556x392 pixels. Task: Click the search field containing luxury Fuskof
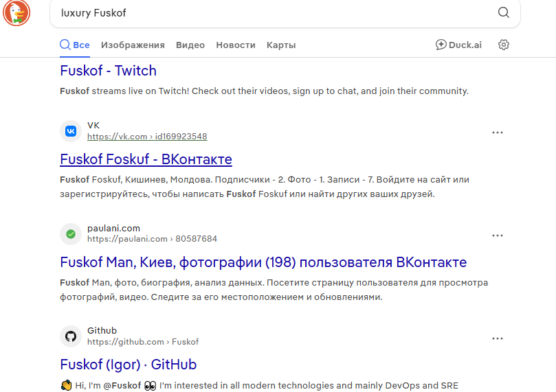[275, 13]
